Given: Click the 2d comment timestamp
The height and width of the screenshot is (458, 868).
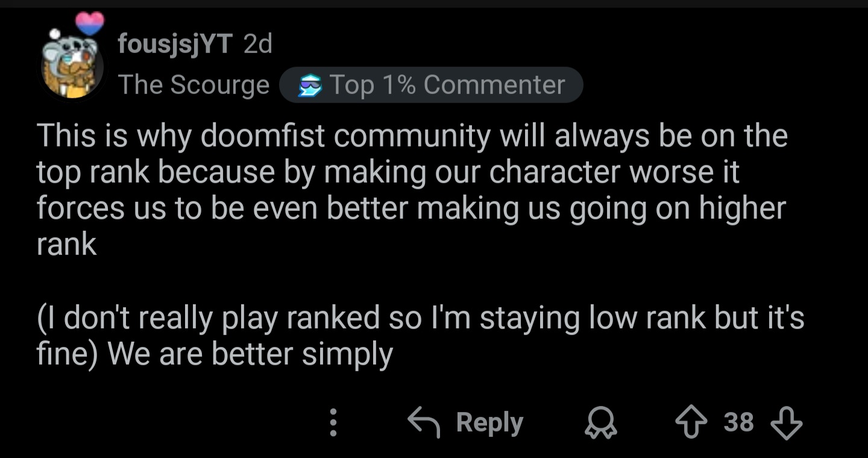Looking at the screenshot, I should (x=258, y=43).
